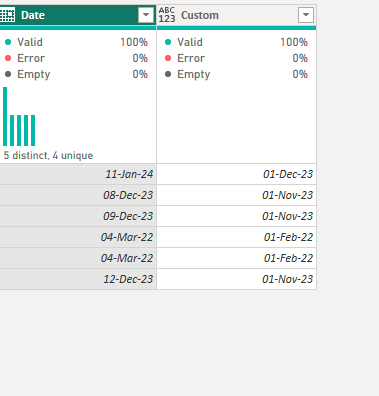Click the Custom cell 01-Dec-23

click(236, 174)
